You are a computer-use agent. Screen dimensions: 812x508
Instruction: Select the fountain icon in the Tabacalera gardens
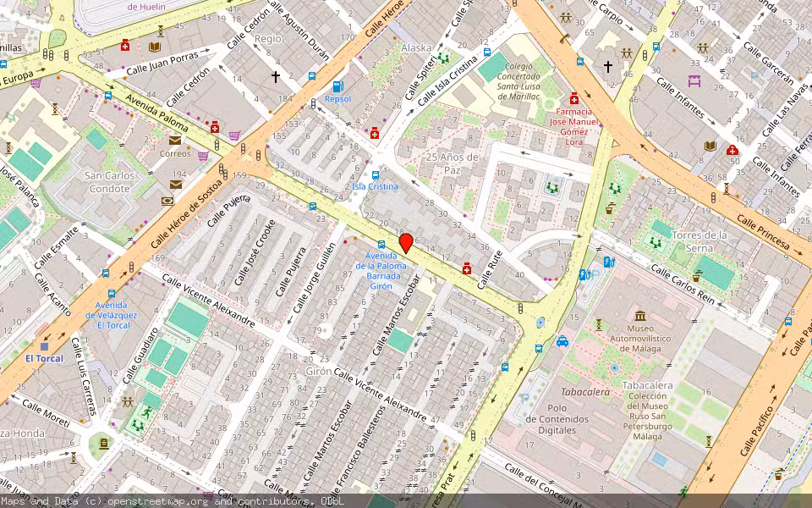pyautogui.click(x=614, y=367)
